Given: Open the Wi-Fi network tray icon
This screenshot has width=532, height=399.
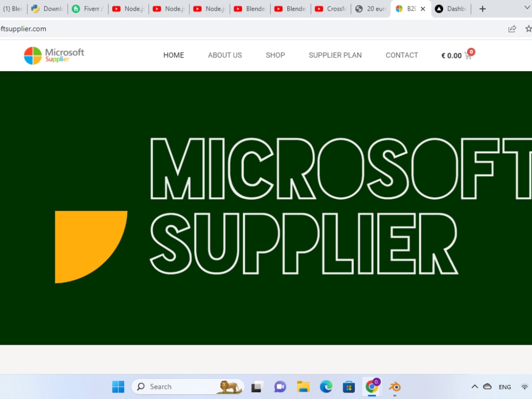Looking at the screenshot, I should (525, 386).
